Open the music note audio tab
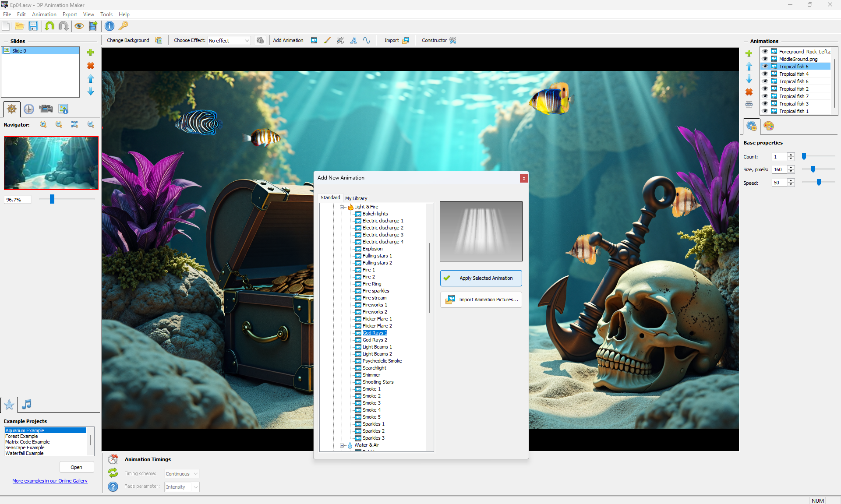 [x=27, y=404]
